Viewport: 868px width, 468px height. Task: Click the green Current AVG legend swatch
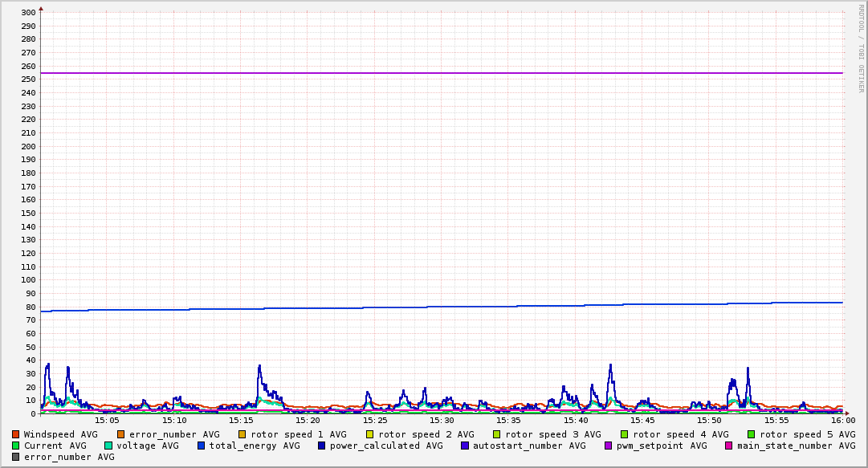click(x=16, y=446)
